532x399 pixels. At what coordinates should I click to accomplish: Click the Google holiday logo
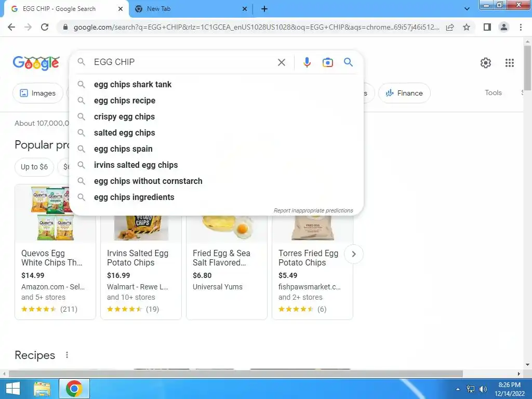click(x=36, y=63)
